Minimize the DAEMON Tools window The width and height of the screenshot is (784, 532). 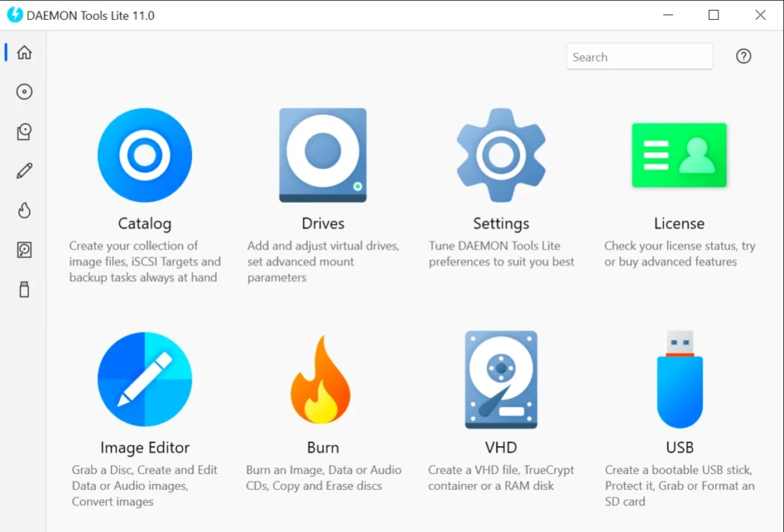[x=668, y=15]
